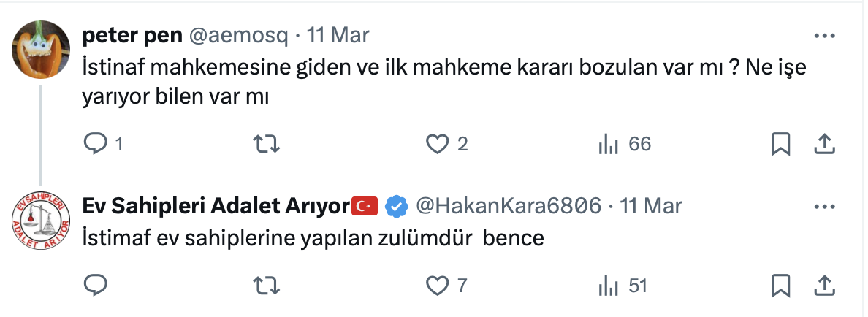Reply to peter pen's tweet
The image size is (868, 317).
coord(96,145)
